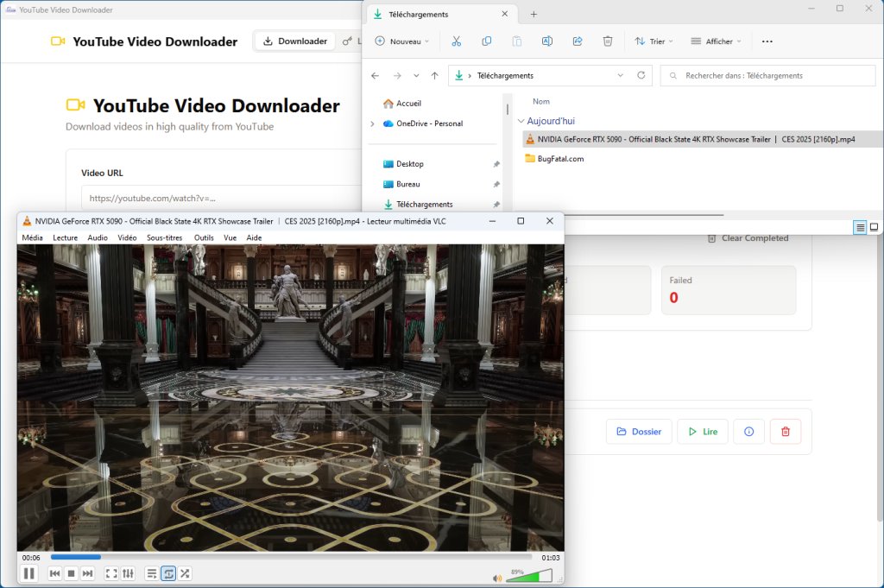
Task: Open the red delete icon in the downloader
Action: [786, 432]
